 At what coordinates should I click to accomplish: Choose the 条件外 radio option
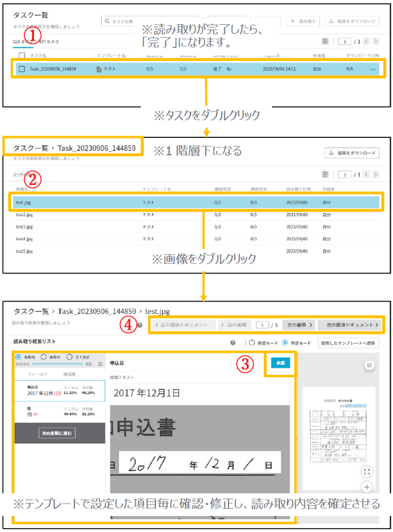44,356
